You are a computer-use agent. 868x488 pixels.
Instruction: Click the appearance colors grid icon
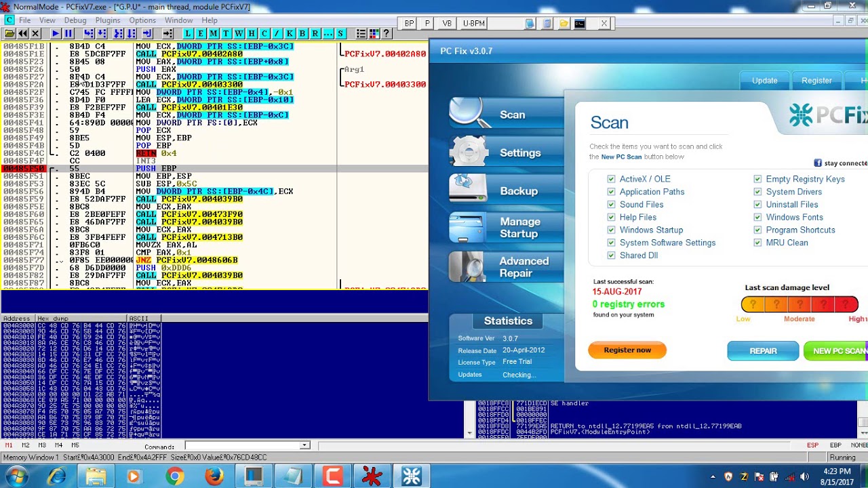[x=374, y=33]
